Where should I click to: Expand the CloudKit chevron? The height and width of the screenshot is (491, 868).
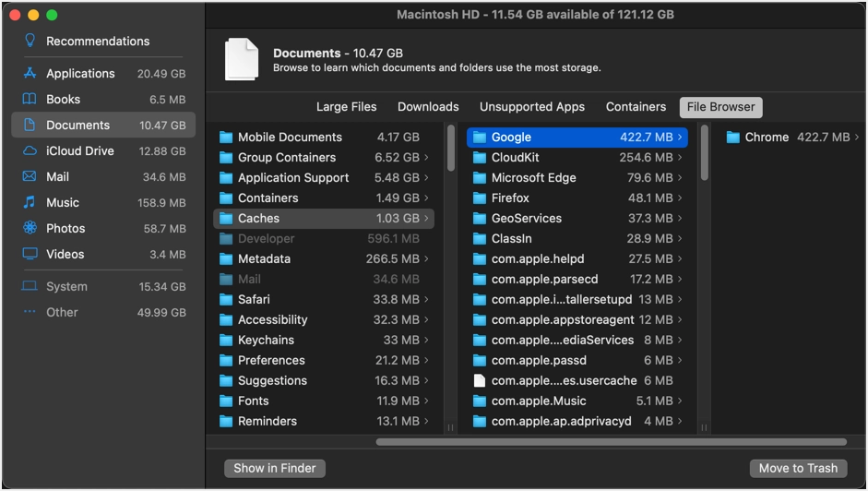coord(680,158)
